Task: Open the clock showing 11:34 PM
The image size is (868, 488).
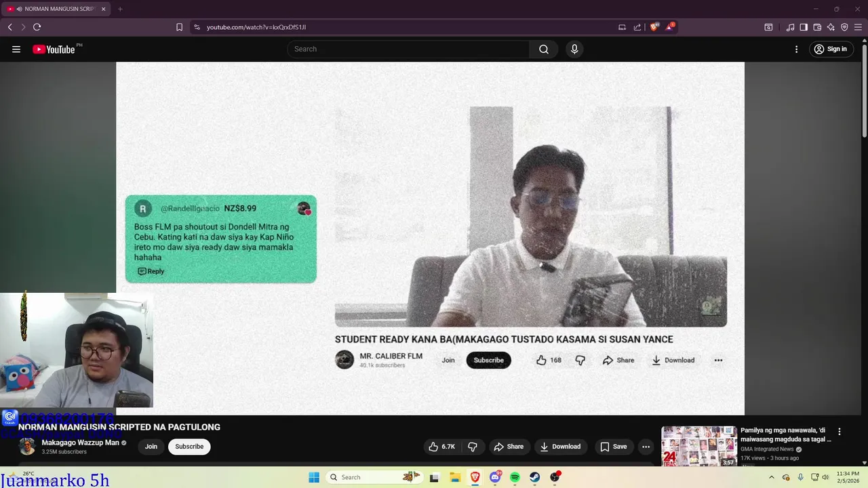Action: 848,477
